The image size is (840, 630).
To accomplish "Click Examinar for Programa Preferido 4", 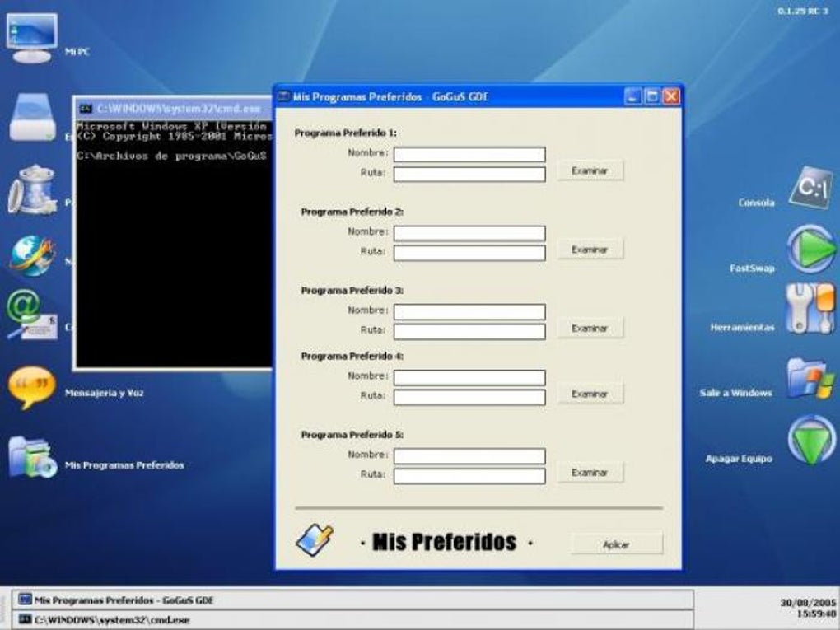I will coord(590,394).
